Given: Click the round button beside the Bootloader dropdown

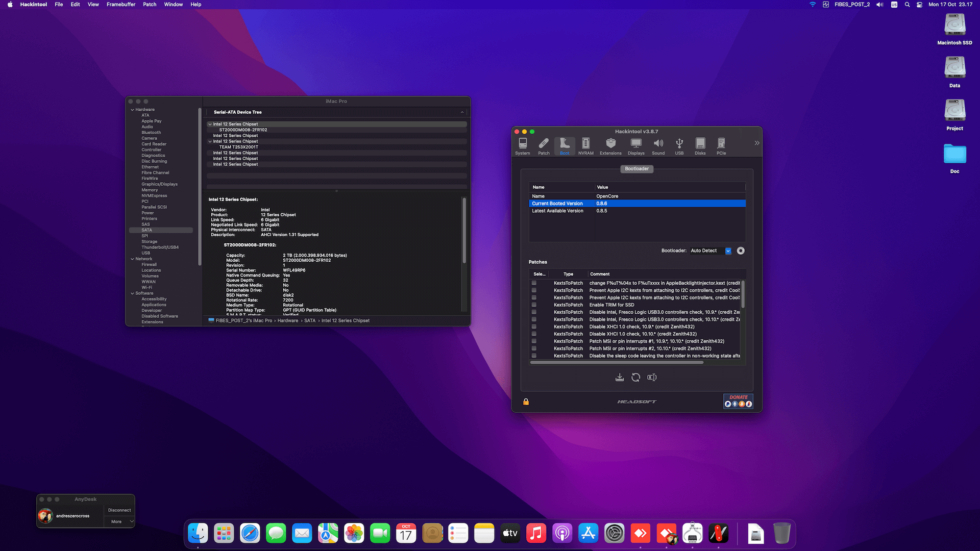Looking at the screenshot, I should (x=741, y=251).
